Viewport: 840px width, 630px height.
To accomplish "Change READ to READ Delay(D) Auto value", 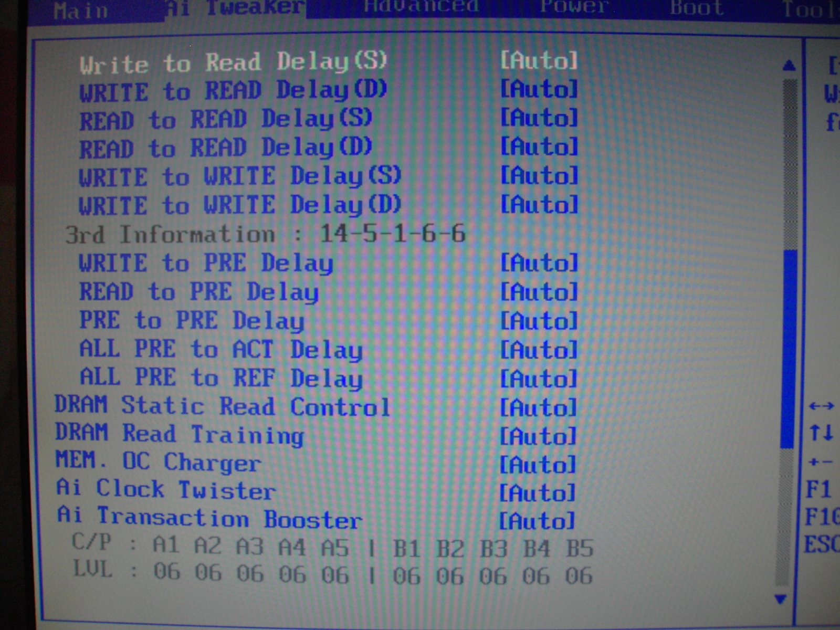I will (538, 147).
